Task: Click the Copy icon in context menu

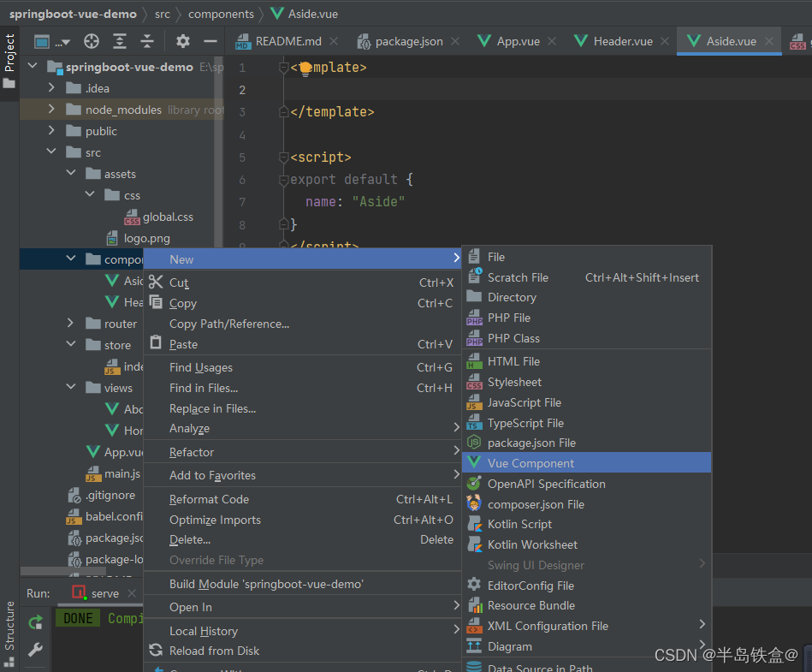Action: [156, 302]
